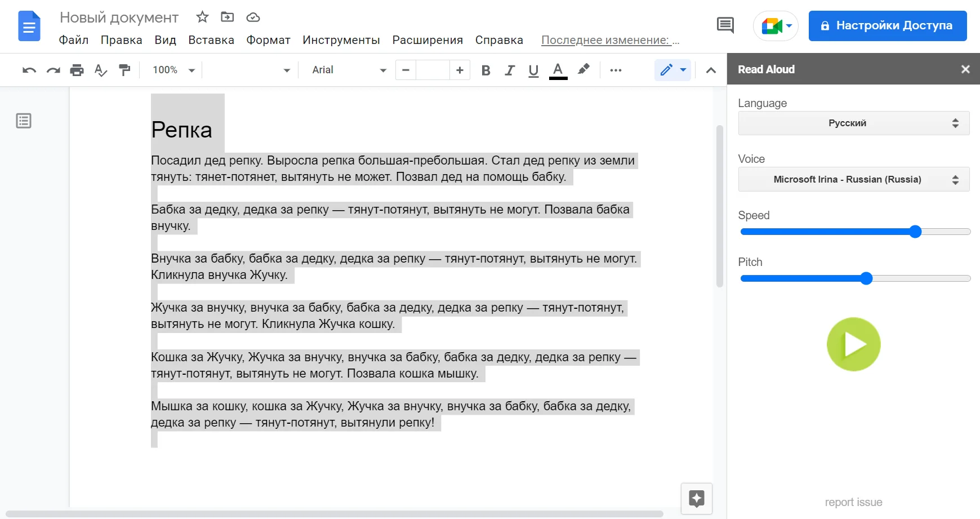Expand the Voice dropdown Microsoft Irina
This screenshot has height=519, width=980.
coord(853,179)
